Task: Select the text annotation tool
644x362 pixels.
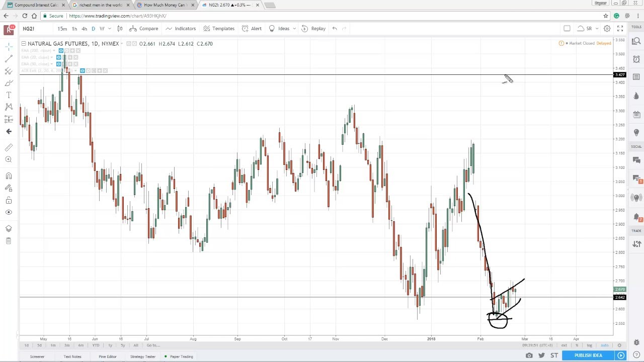Action: click(x=9, y=95)
